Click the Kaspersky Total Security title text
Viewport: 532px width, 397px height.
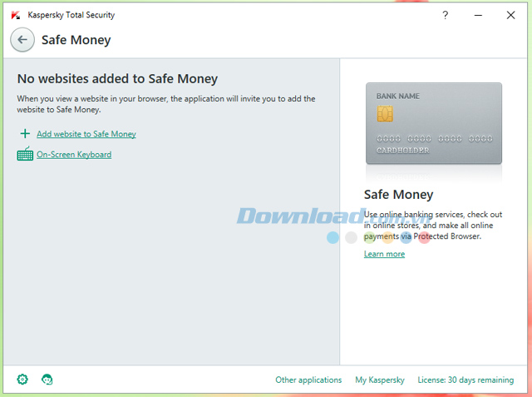(71, 15)
